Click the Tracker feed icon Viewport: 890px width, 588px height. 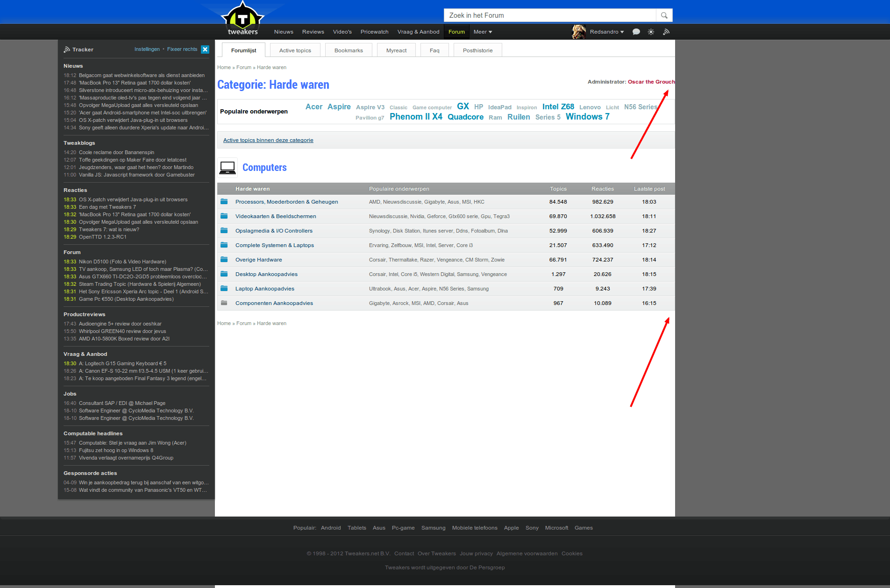(x=67, y=50)
